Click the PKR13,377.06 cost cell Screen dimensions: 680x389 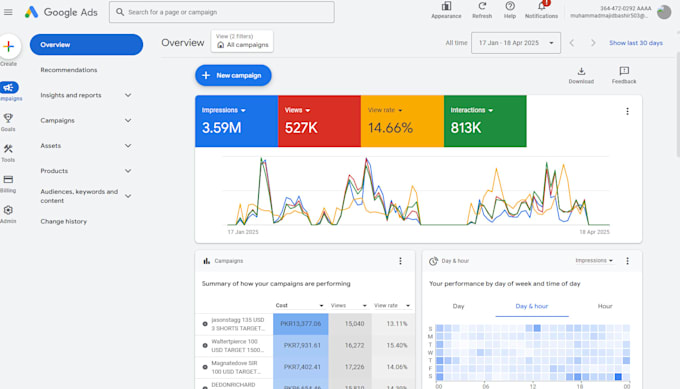tap(301, 324)
